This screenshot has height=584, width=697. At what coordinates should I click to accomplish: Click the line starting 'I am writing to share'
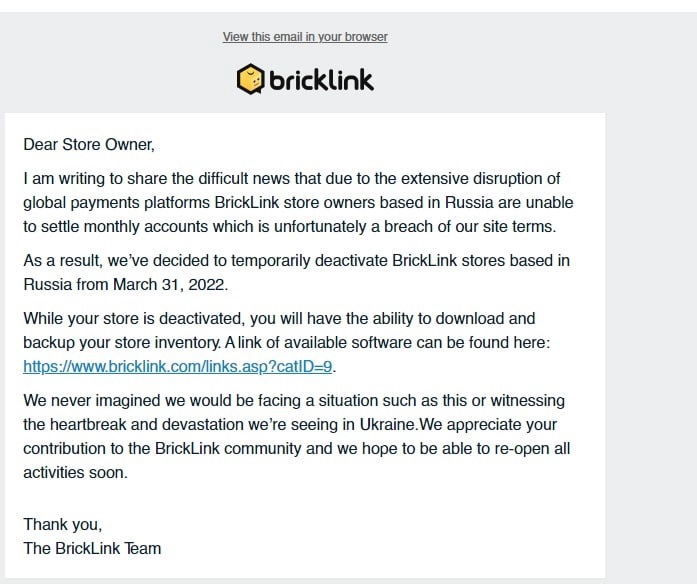292,179
